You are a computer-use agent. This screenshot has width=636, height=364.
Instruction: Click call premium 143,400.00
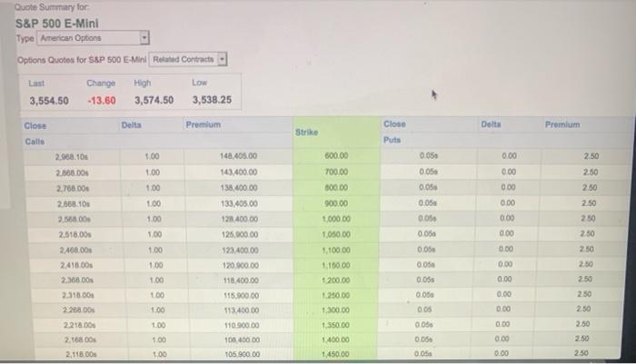pyautogui.click(x=239, y=172)
